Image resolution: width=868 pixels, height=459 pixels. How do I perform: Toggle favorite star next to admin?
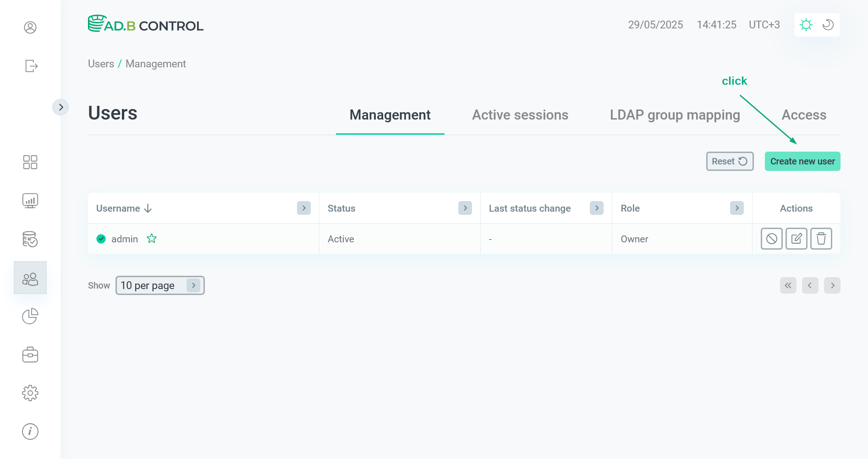[152, 239]
